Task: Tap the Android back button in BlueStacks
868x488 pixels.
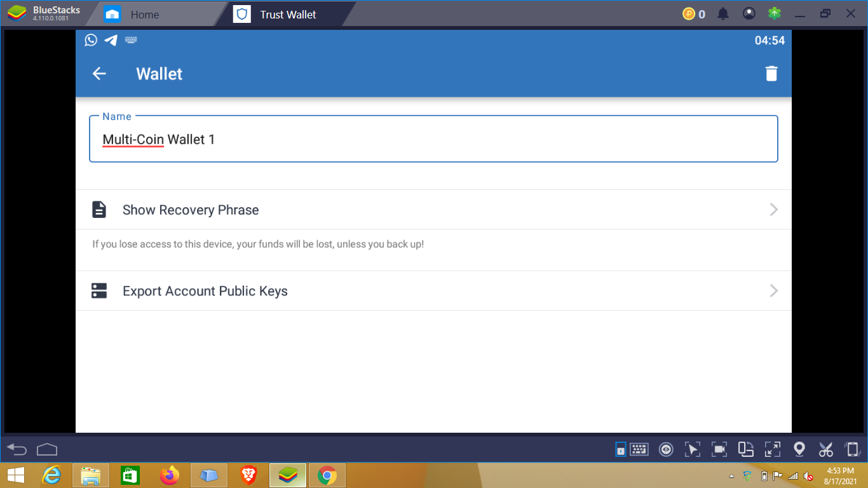Action: tap(17, 450)
